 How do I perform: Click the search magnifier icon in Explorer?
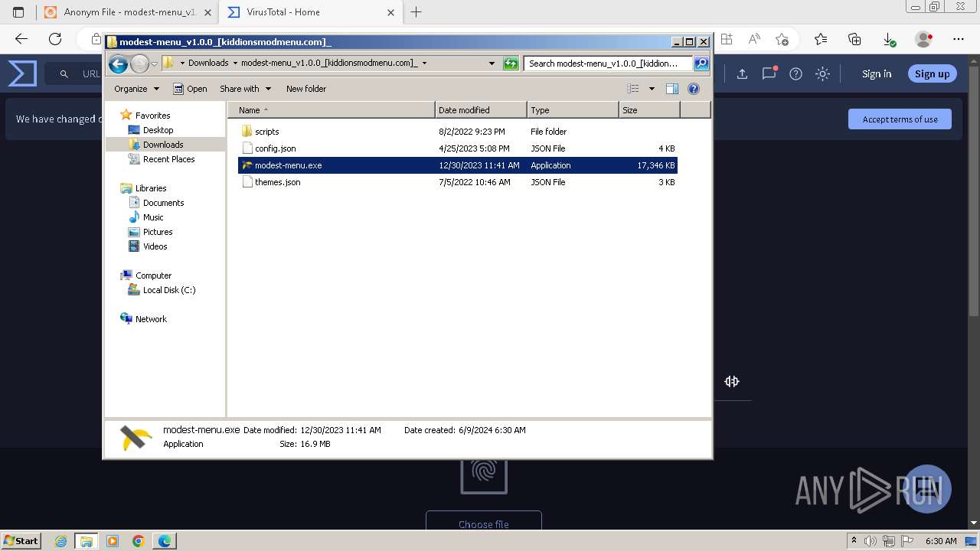(x=701, y=64)
